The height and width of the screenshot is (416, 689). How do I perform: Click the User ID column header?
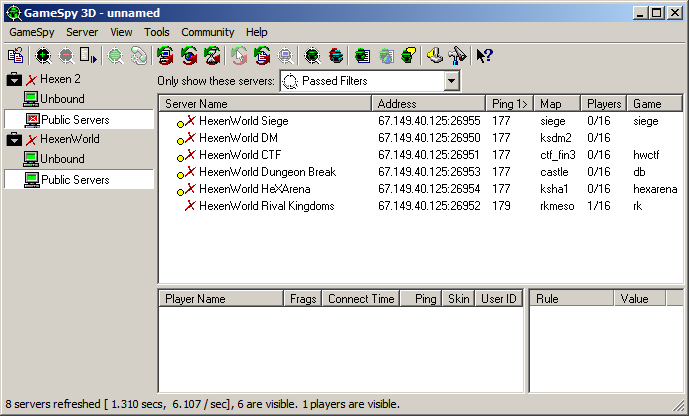(499, 299)
